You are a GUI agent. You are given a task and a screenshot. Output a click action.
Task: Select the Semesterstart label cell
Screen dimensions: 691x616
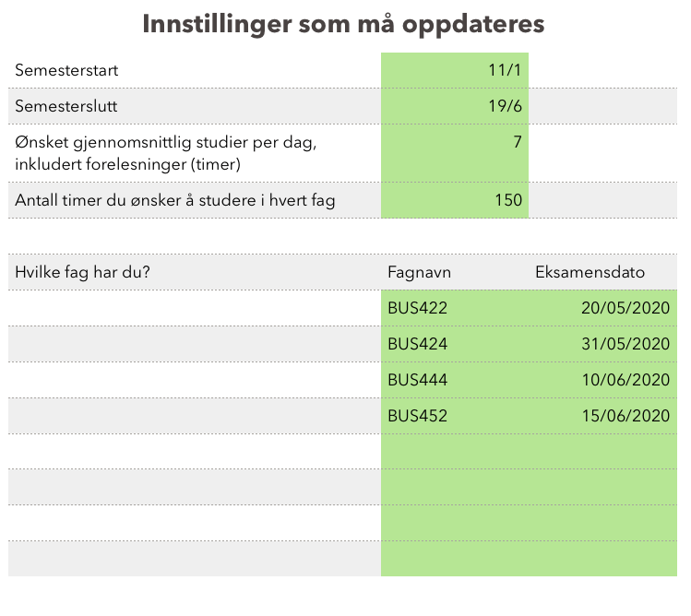[x=66, y=70]
